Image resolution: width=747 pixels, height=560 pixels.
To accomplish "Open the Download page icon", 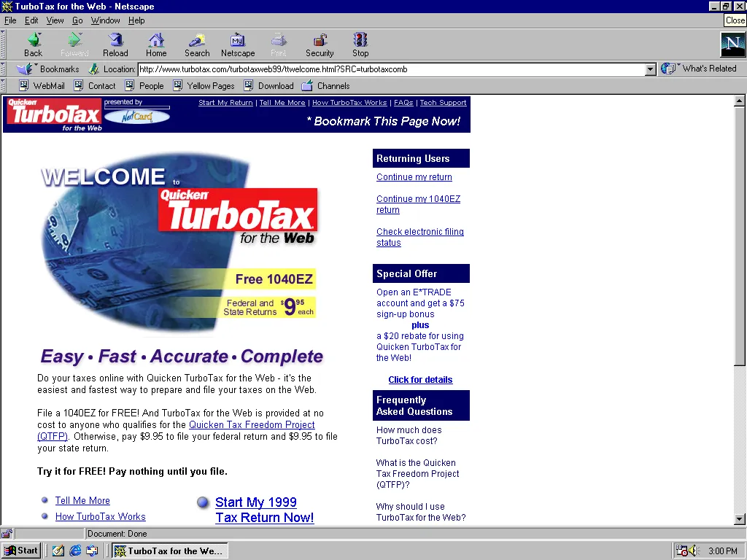I will pos(269,85).
